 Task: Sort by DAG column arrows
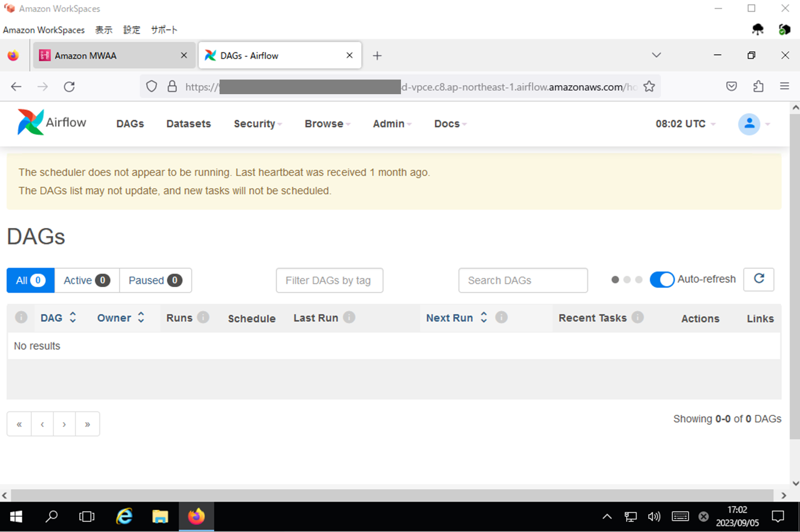click(x=73, y=317)
